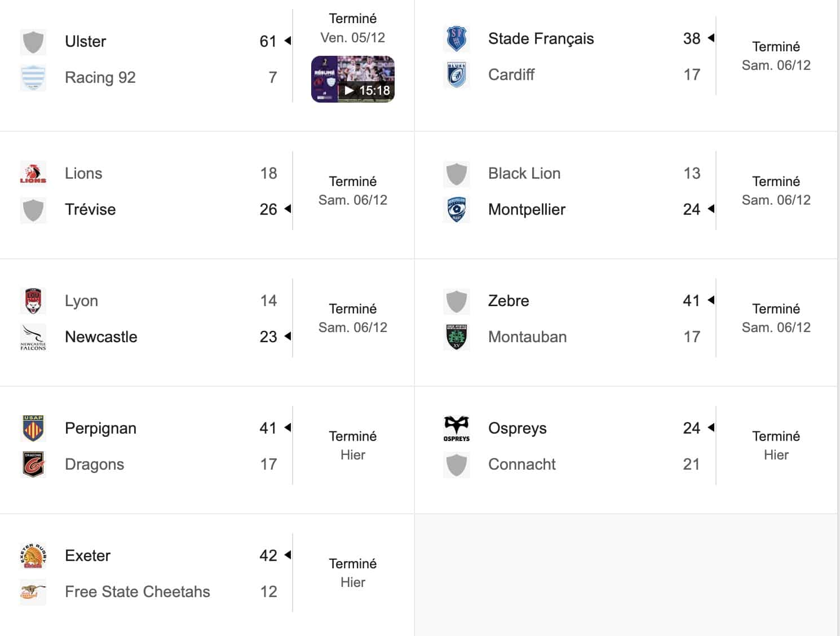Click the Lyon LOU logo
The width and height of the screenshot is (840, 636).
33,301
